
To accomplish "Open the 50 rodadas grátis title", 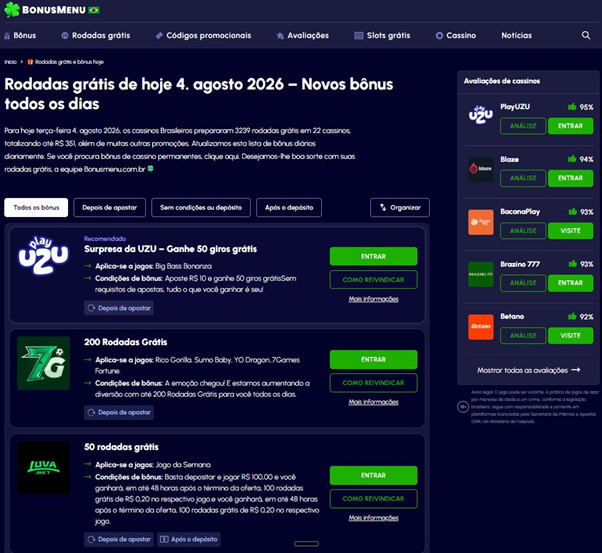I will [121, 447].
